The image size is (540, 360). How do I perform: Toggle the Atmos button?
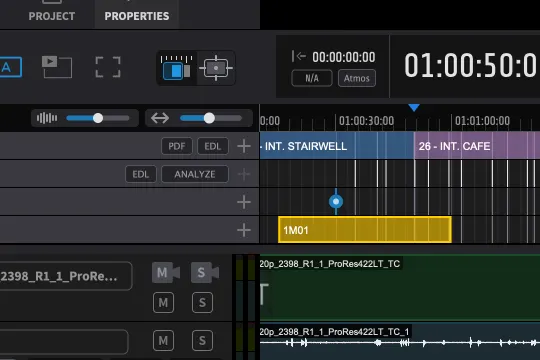[x=357, y=78]
